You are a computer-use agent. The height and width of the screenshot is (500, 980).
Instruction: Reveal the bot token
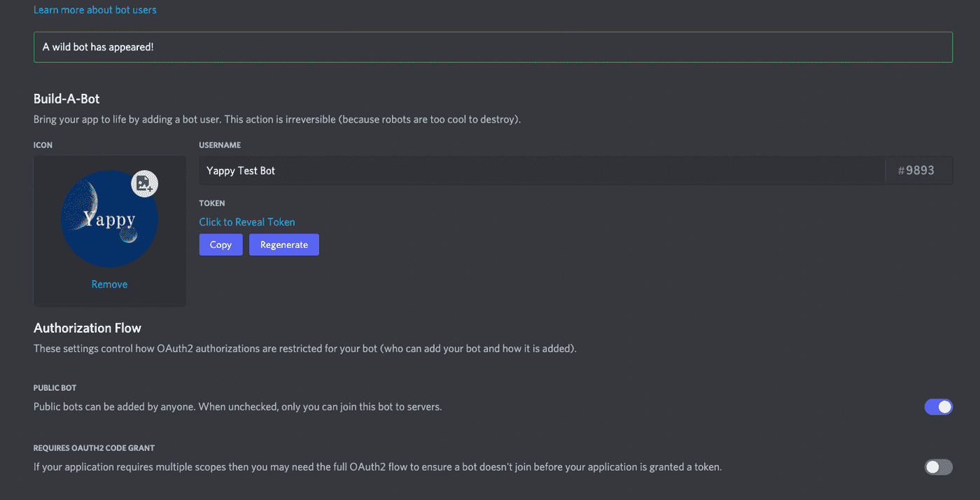coord(246,221)
